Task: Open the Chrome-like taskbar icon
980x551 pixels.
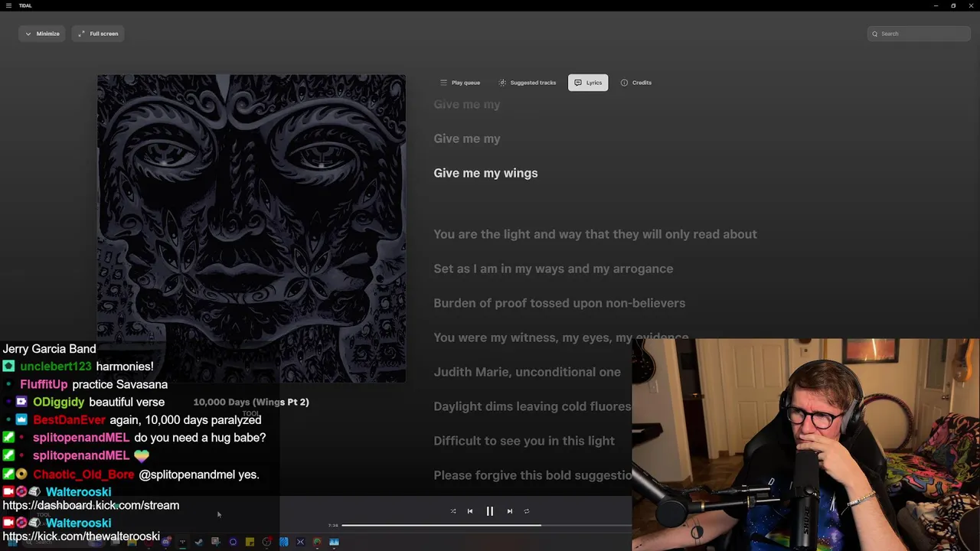Action: tap(317, 542)
